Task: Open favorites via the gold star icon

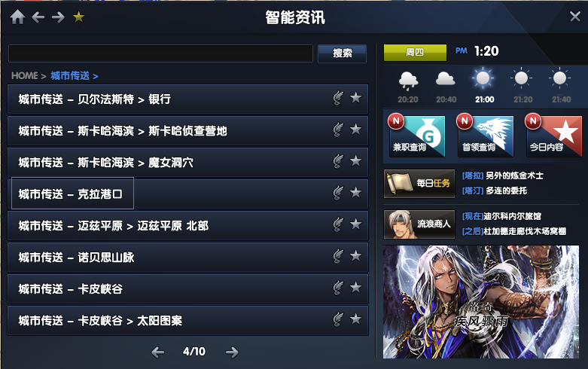Action: (79, 17)
